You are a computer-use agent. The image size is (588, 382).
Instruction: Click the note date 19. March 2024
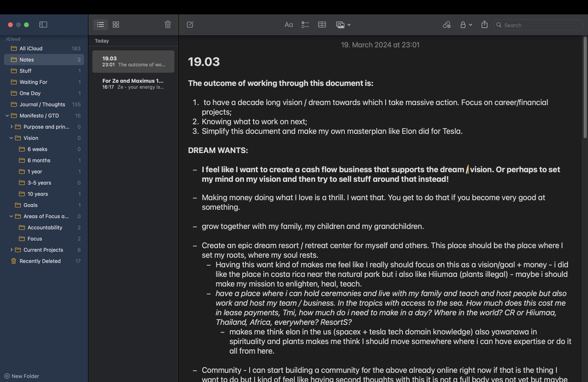pyautogui.click(x=380, y=45)
